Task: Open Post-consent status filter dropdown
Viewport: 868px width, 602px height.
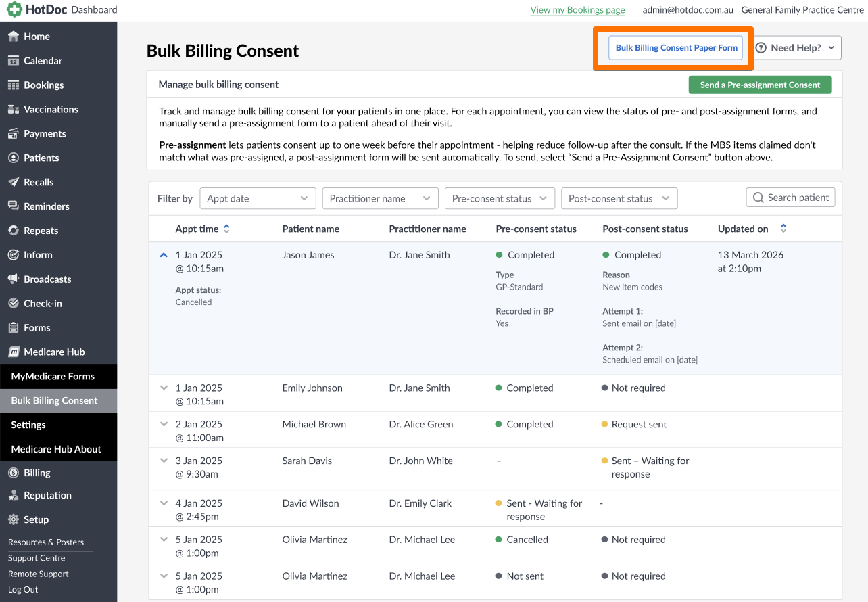Action: [x=619, y=198]
